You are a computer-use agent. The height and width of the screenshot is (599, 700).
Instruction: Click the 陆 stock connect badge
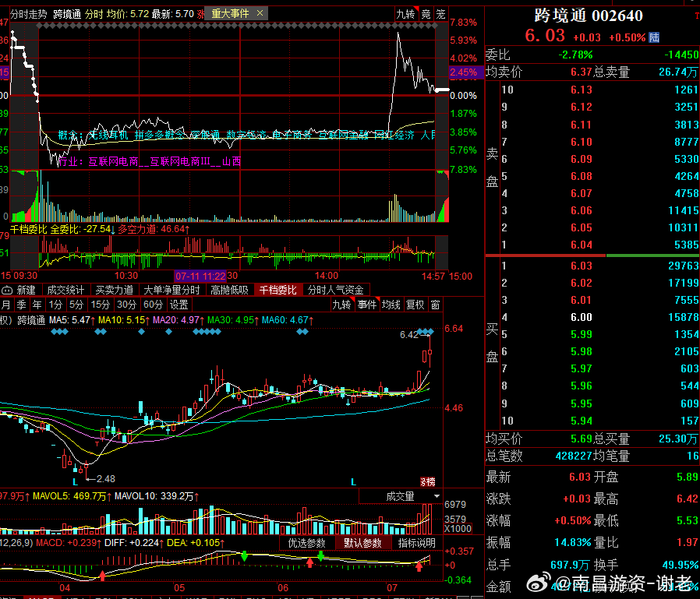[x=654, y=37]
